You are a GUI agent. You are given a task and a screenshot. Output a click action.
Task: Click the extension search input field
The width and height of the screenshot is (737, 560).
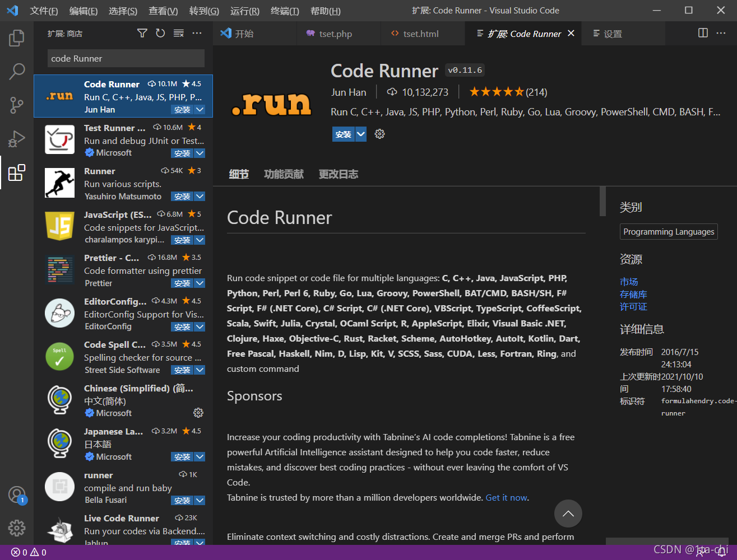click(x=126, y=58)
